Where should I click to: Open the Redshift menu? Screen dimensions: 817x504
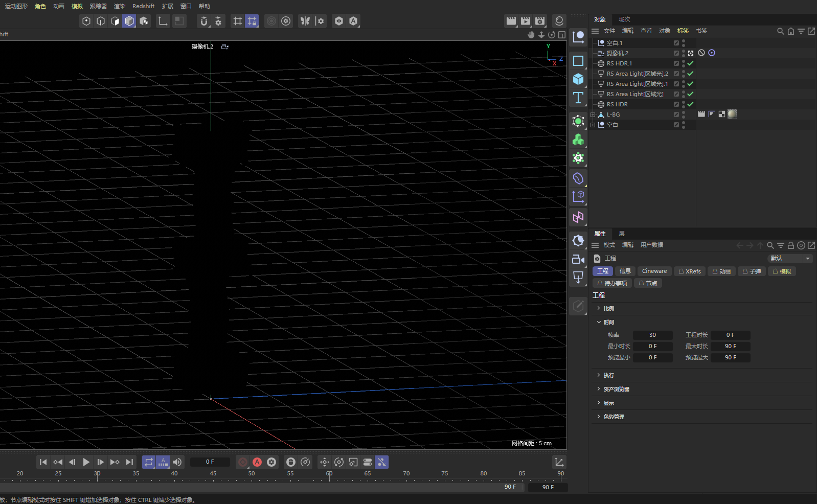pos(143,6)
